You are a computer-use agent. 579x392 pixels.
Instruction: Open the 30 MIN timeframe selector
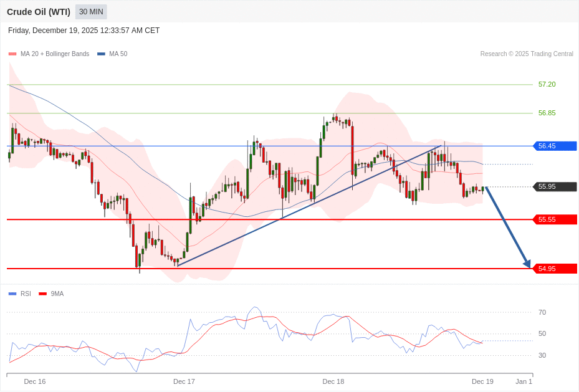pyautogui.click(x=90, y=12)
